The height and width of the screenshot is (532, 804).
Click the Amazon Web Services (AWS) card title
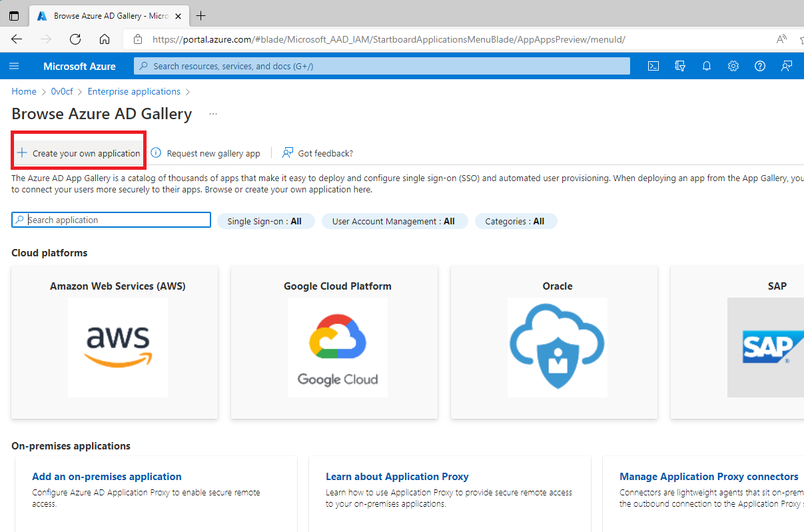pyautogui.click(x=118, y=286)
